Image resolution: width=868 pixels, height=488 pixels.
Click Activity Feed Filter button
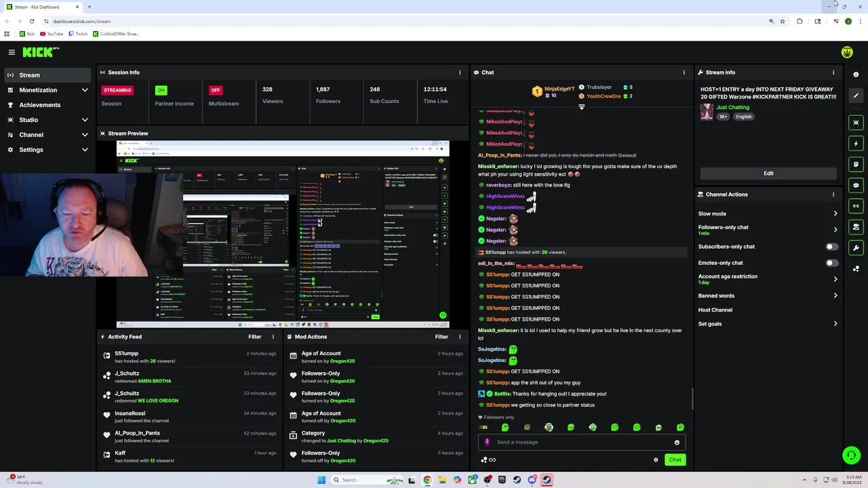click(255, 337)
